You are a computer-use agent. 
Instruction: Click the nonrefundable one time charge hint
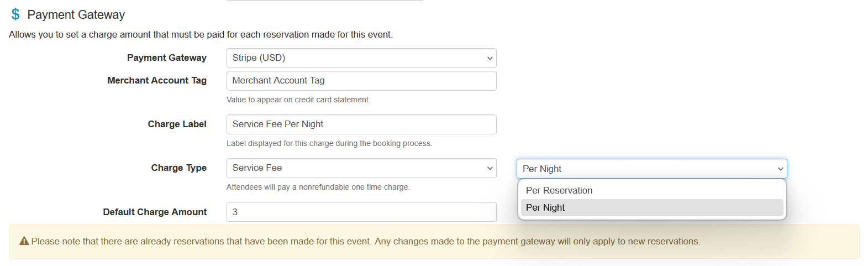pos(318,187)
